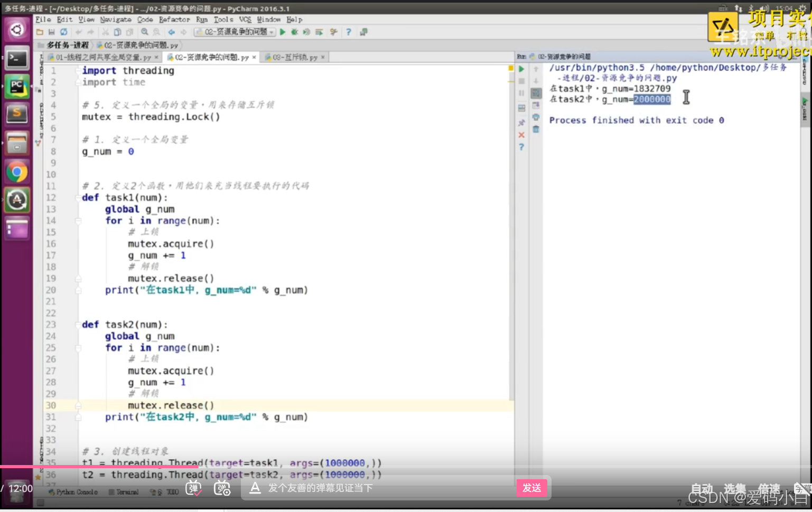Toggle the danmaku display button

coord(193,488)
